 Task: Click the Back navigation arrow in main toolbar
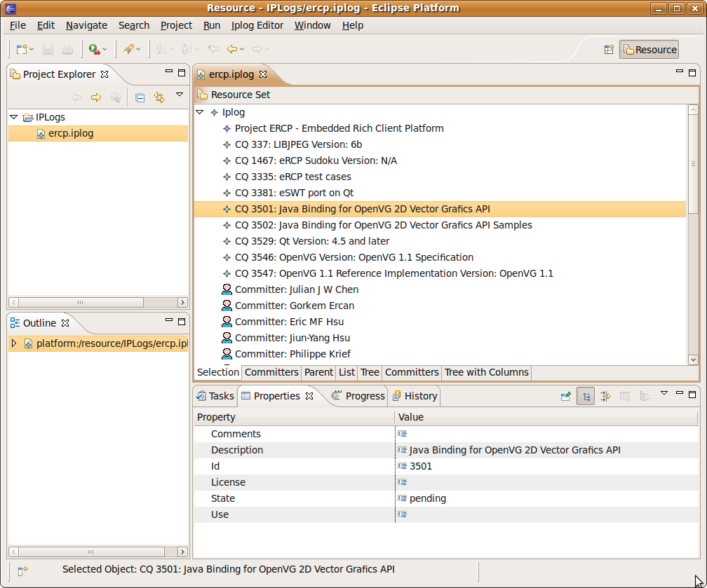231,49
